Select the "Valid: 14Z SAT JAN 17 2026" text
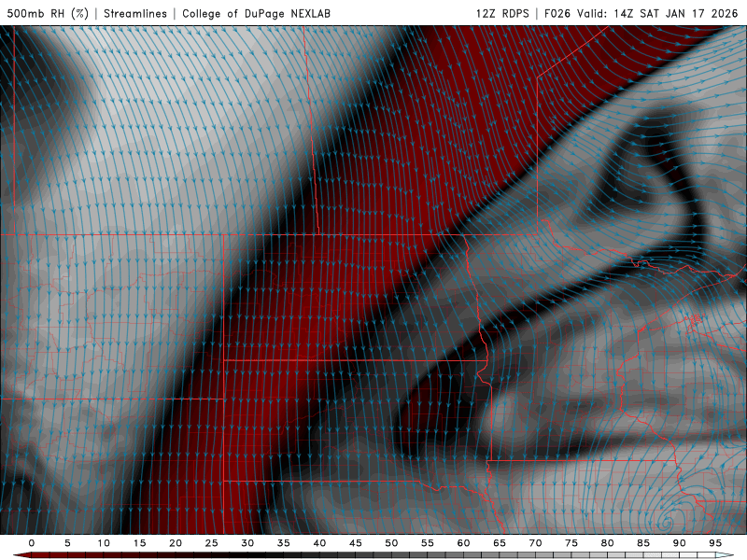This screenshot has height=560, width=747. tap(657, 13)
